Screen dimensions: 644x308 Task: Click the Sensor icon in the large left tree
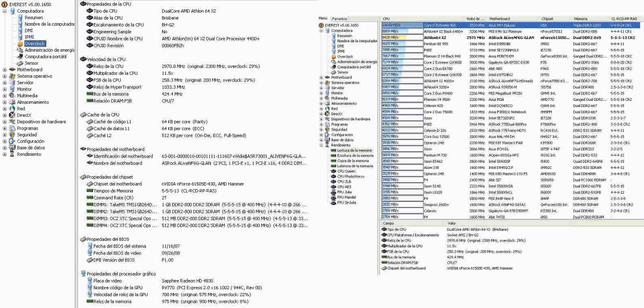point(20,63)
